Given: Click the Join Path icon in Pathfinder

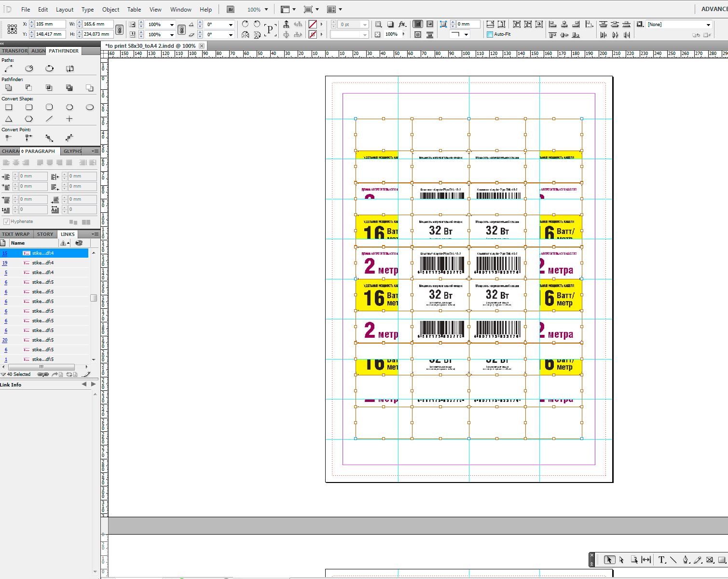Looking at the screenshot, I should (9, 69).
